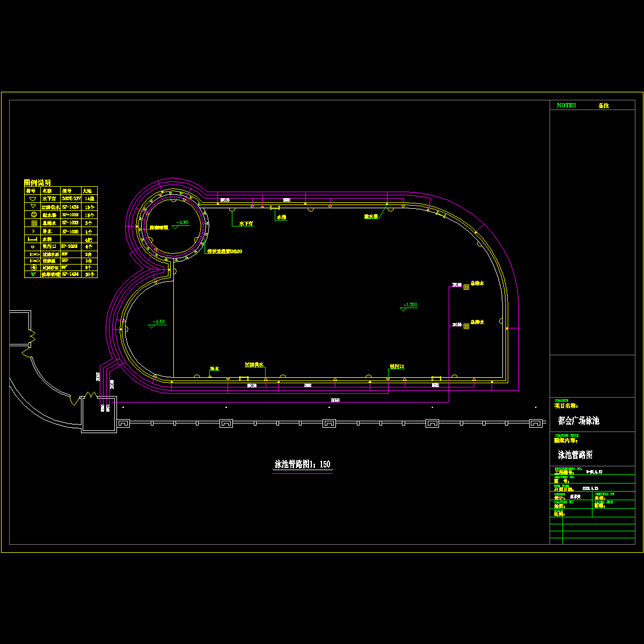Click the 水槽 bracket symbol in legend
644x644 pixels.
pyautogui.click(x=32, y=239)
